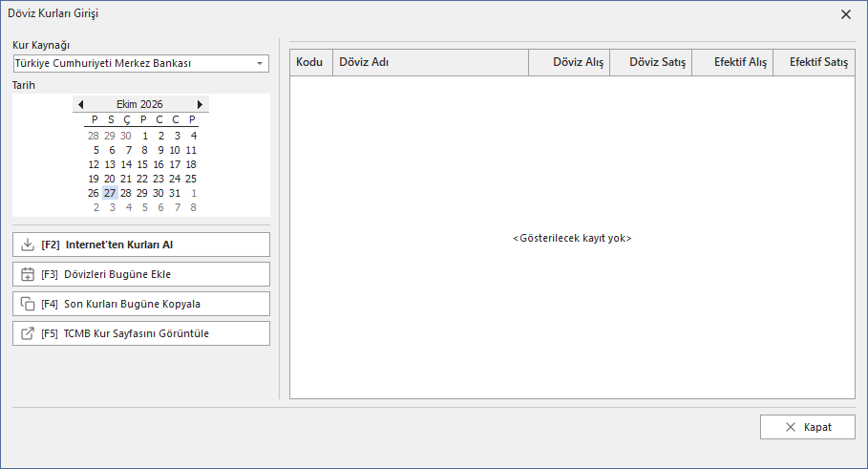Select October 22 in the calendar

pos(142,179)
